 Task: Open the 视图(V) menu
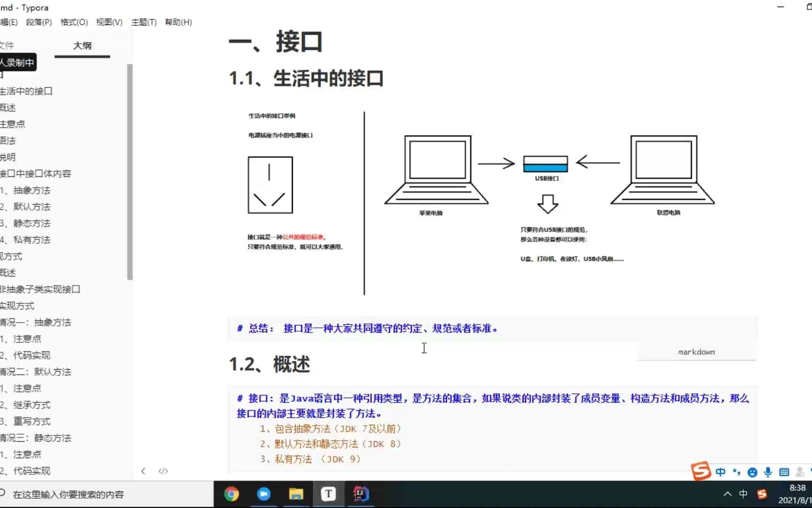click(109, 22)
